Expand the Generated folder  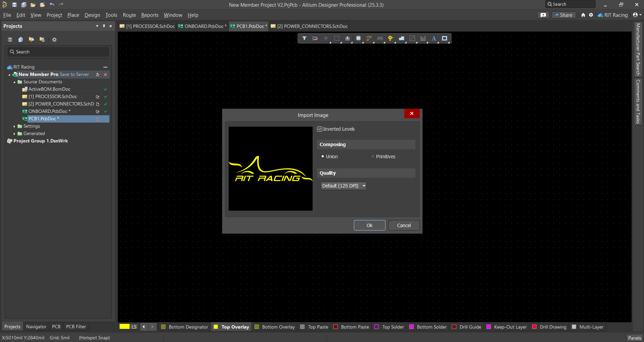click(14, 134)
